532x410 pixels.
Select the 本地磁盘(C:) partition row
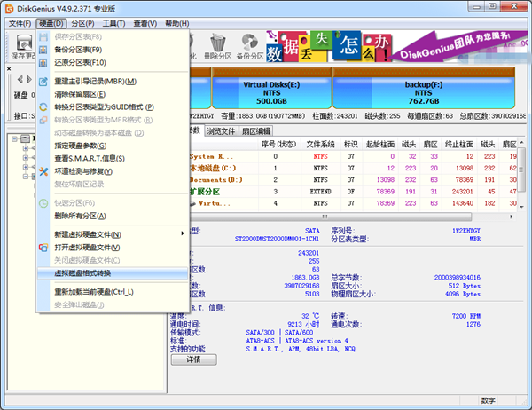[x=353, y=168]
